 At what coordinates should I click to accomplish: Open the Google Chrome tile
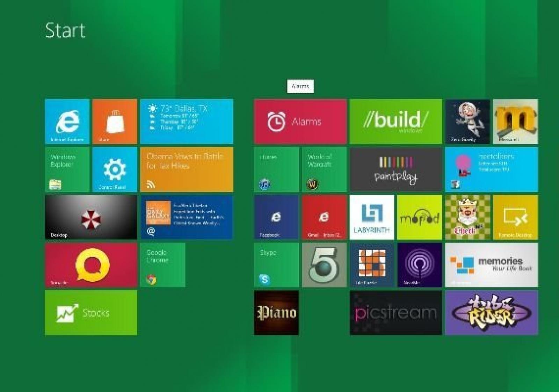[162, 265]
